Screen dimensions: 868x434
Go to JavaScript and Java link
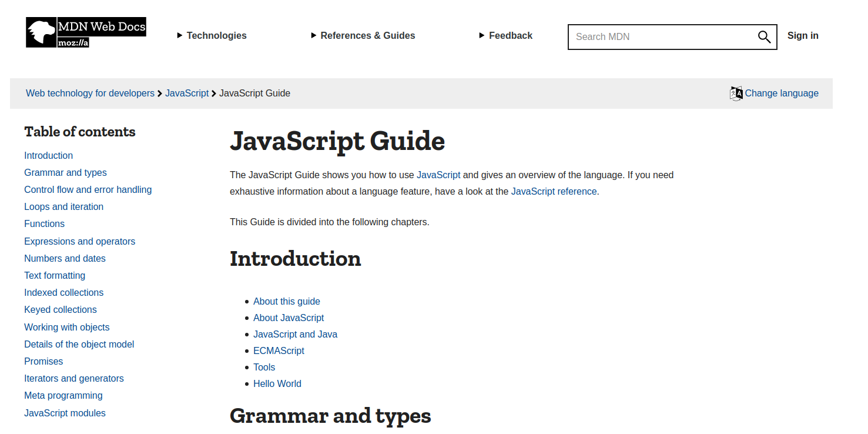295,335
